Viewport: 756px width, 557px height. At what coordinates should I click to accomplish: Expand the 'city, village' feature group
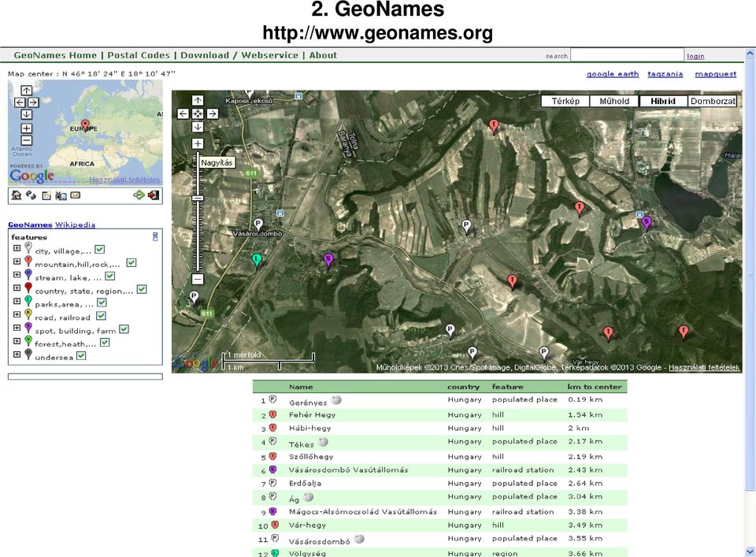[17, 248]
